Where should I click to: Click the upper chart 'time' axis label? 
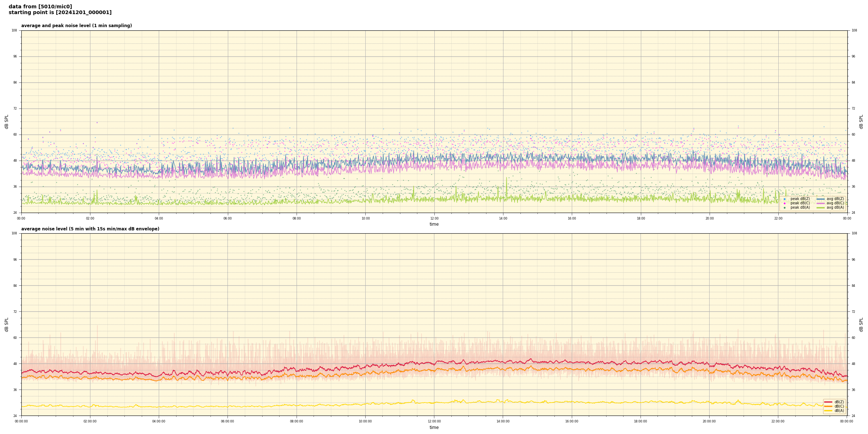click(x=434, y=224)
